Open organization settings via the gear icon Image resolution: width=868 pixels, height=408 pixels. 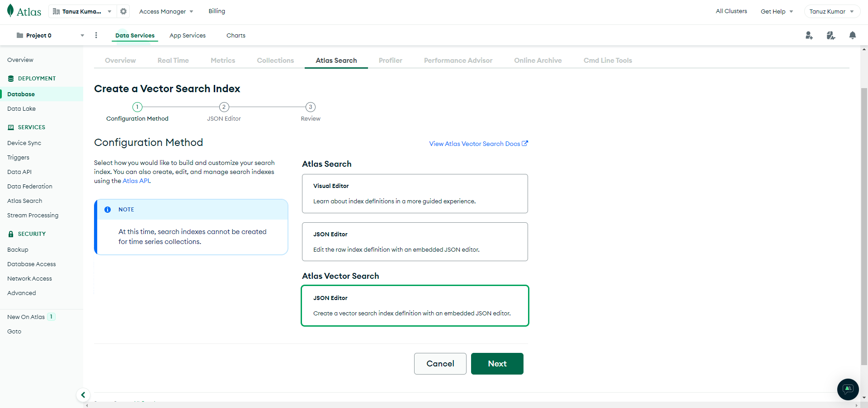pos(123,11)
